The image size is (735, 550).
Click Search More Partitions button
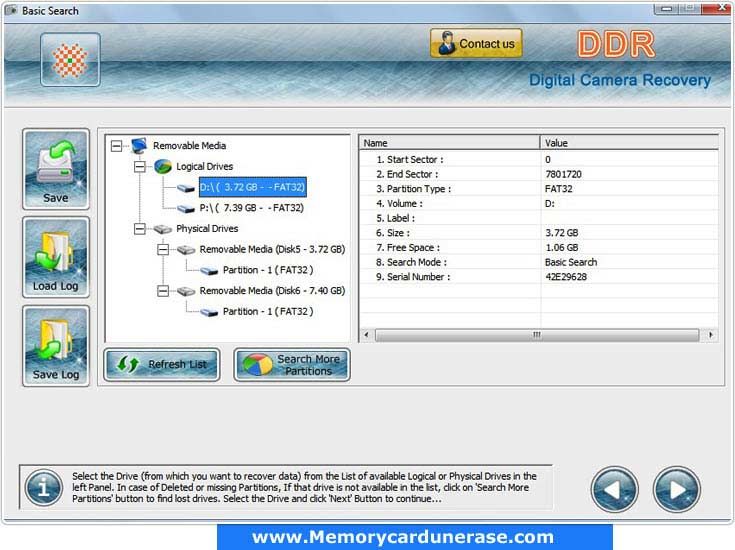click(x=292, y=364)
